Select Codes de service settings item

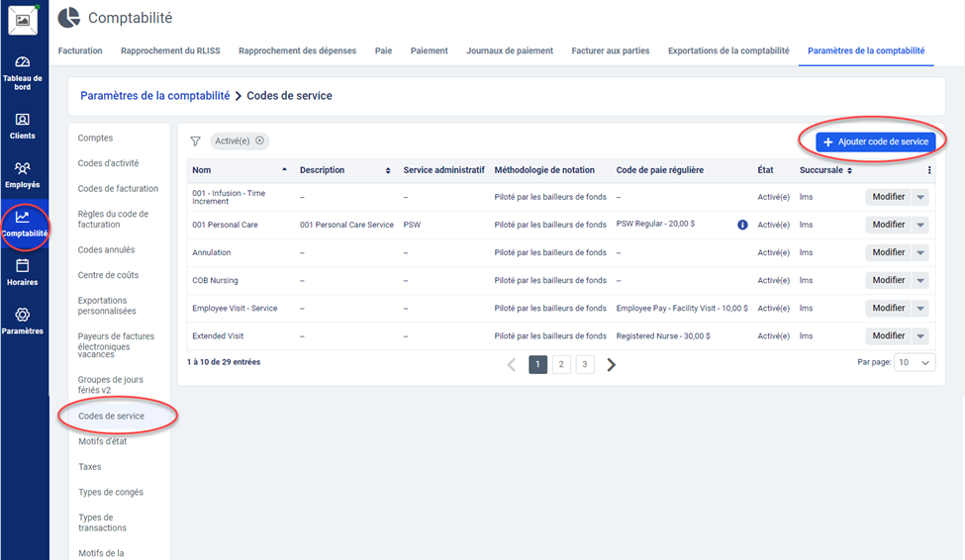(x=112, y=416)
